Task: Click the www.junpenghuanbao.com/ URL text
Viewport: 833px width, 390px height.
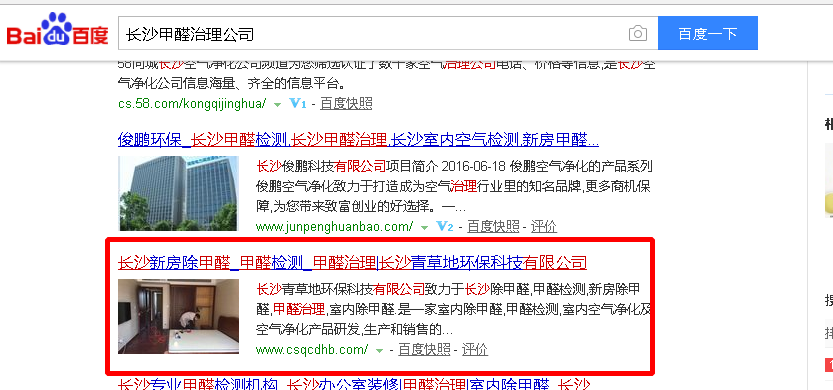Action: [334, 227]
